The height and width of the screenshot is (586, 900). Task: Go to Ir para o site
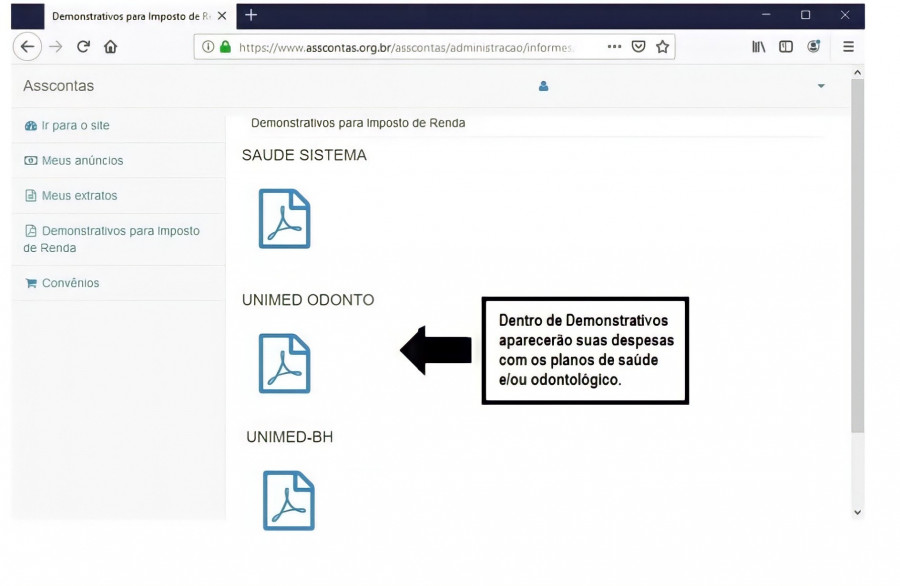click(67, 126)
